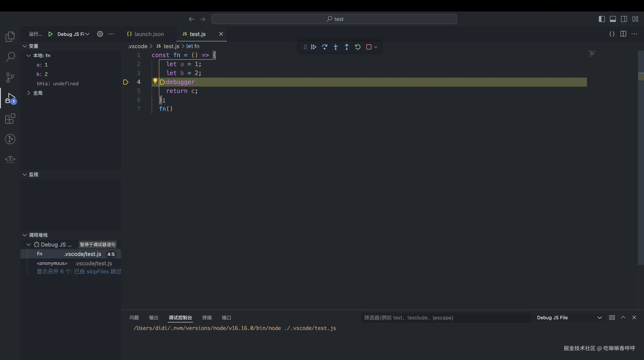Click the Step Over debug icon

[325, 47]
